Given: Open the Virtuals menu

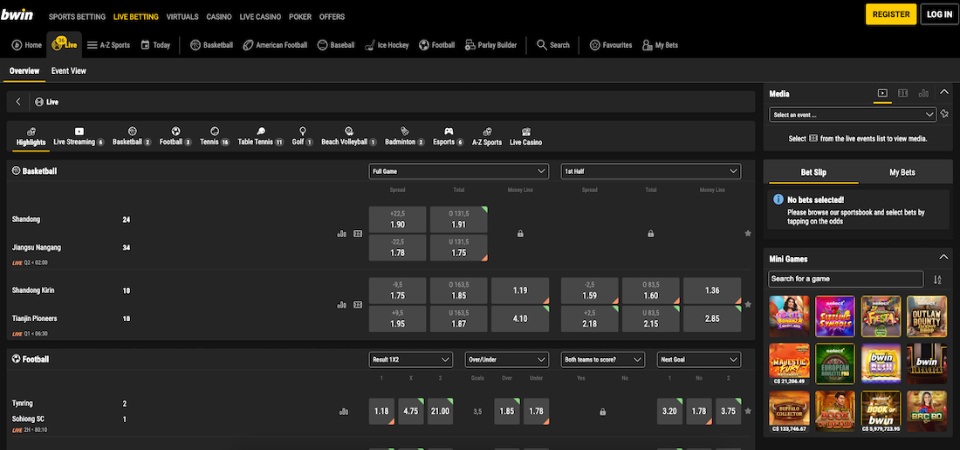Looking at the screenshot, I should pos(182,17).
